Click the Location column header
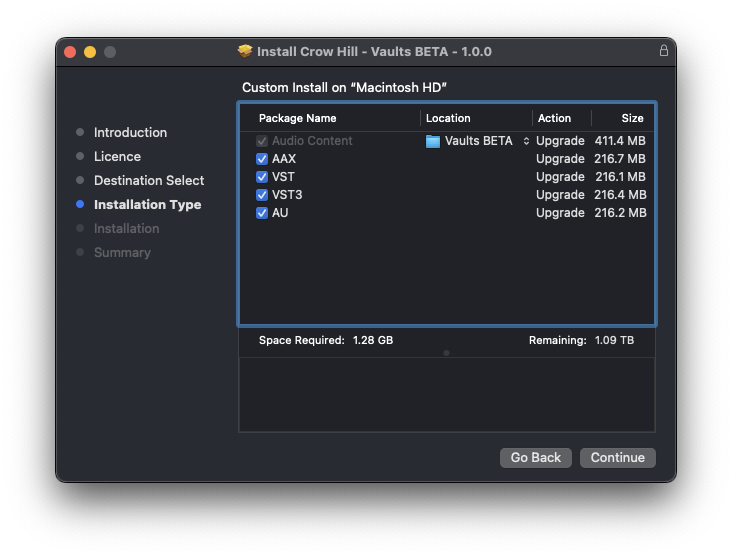This screenshot has width=732, height=556. [448, 118]
